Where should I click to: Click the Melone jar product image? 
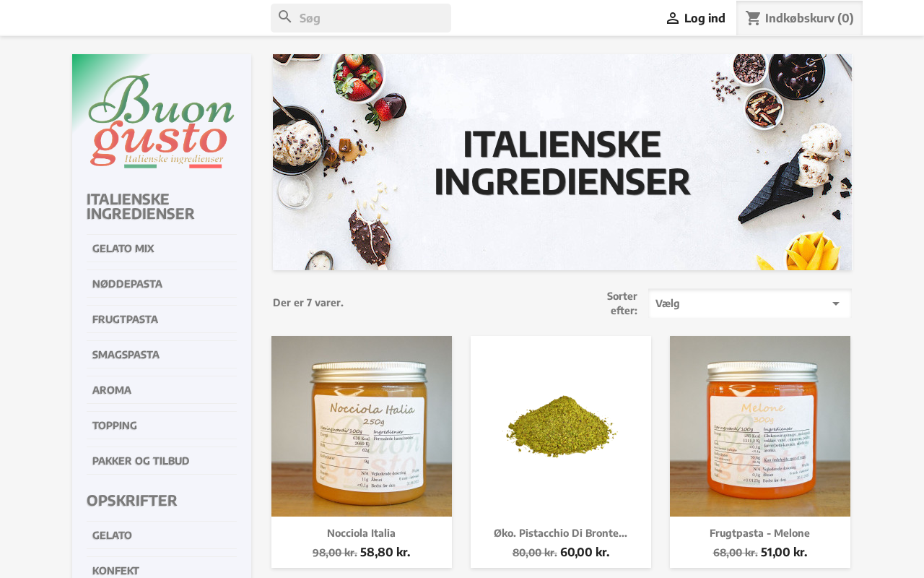click(x=760, y=426)
